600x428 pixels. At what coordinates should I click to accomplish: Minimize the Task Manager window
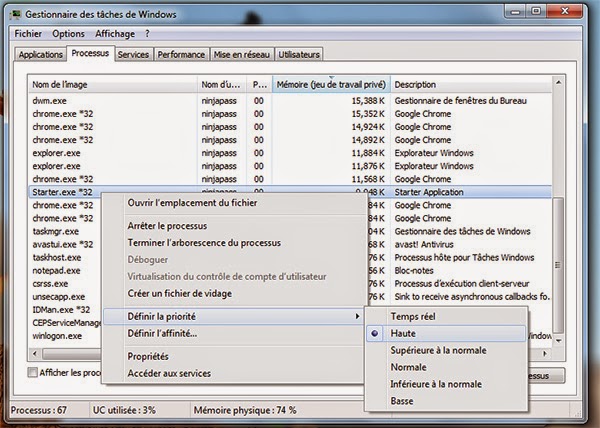[x=516, y=12]
